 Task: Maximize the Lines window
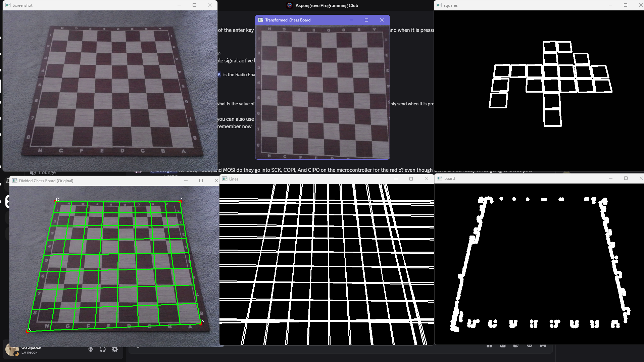411,179
